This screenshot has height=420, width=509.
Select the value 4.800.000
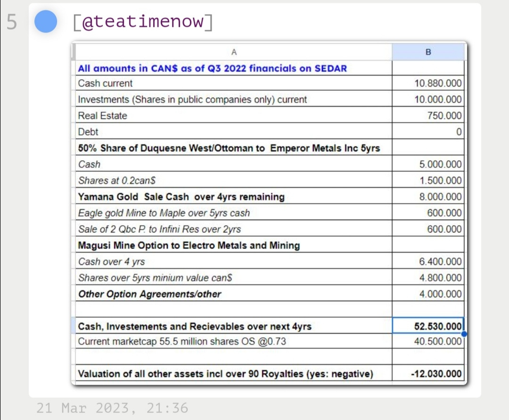pyautogui.click(x=441, y=278)
